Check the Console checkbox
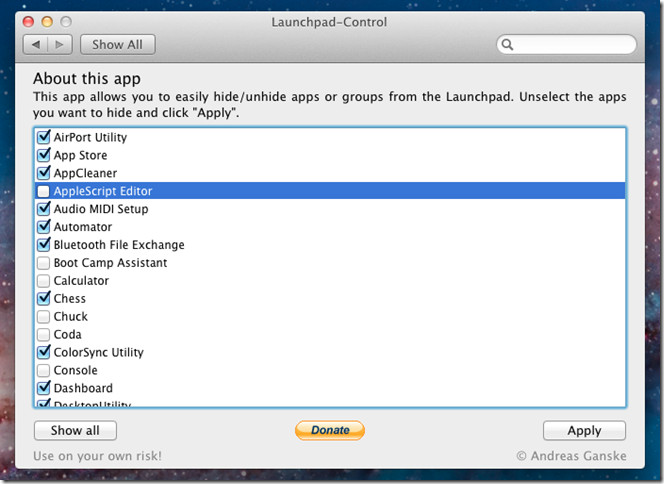The height and width of the screenshot is (484, 664). pos(44,371)
